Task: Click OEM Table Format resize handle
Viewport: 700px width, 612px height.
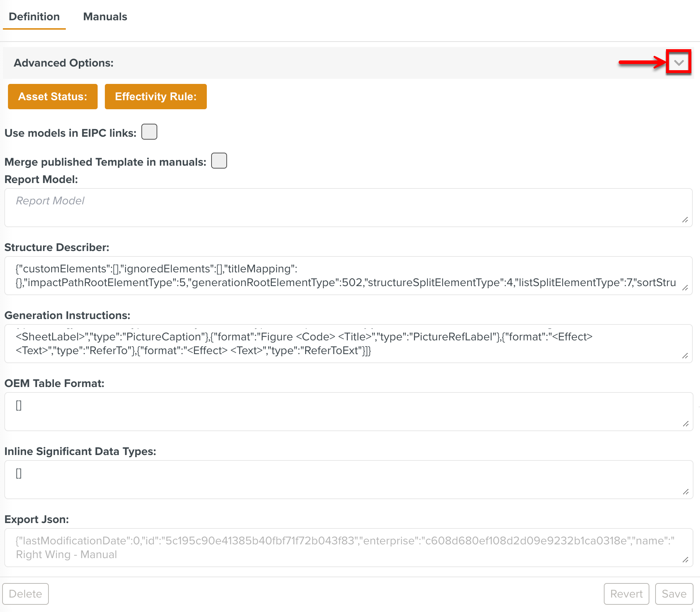Action: coord(686,424)
